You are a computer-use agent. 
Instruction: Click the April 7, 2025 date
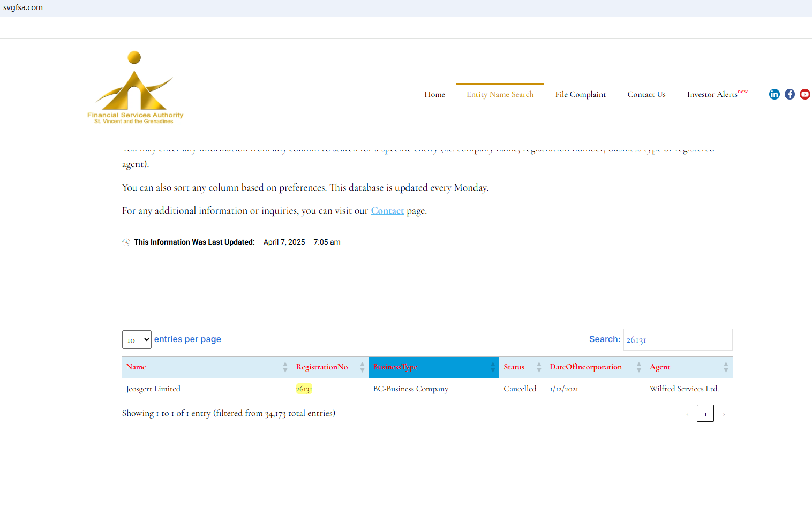pyautogui.click(x=284, y=242)
